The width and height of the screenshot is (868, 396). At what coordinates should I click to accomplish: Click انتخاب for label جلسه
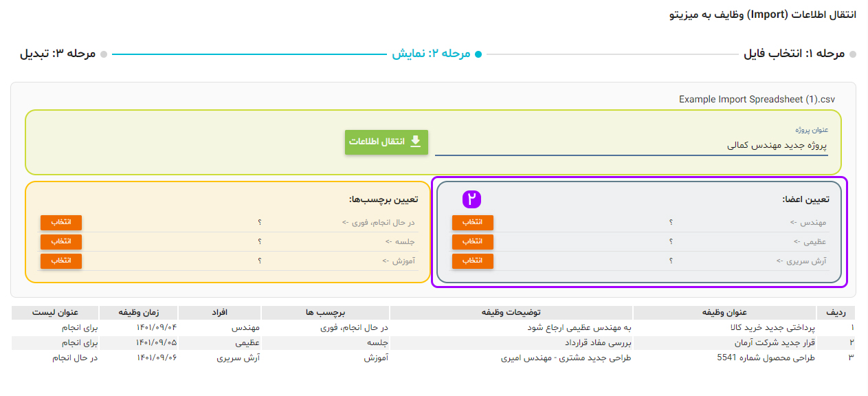(x=61, y=241)
